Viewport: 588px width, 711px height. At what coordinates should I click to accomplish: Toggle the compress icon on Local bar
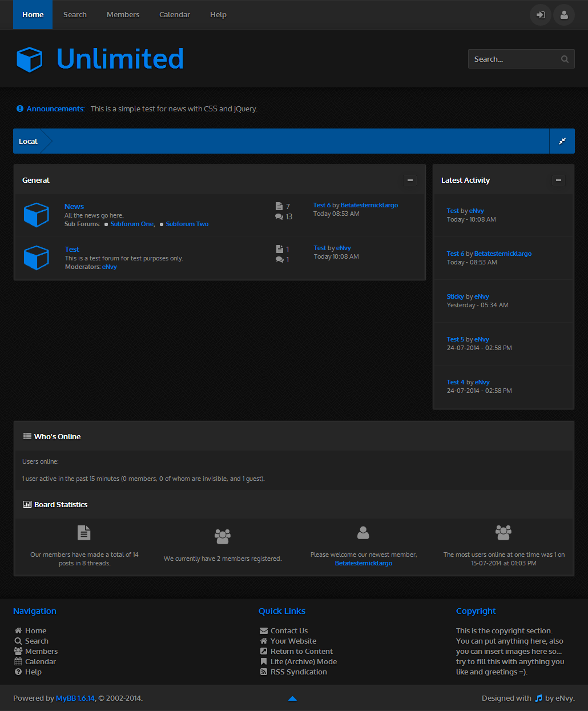coord(562,141)
